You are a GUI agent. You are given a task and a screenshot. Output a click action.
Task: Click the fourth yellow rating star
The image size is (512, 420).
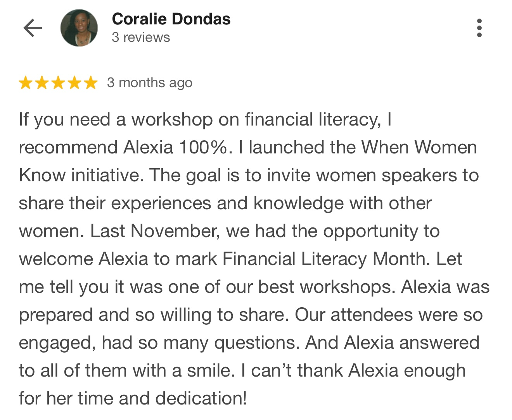[x=74, y=83]
